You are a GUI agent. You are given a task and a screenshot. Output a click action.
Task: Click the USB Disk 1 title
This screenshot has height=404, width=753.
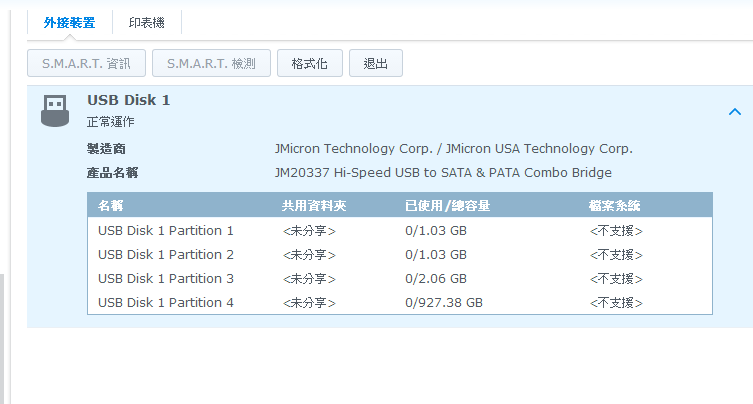[x=128, y=100]
